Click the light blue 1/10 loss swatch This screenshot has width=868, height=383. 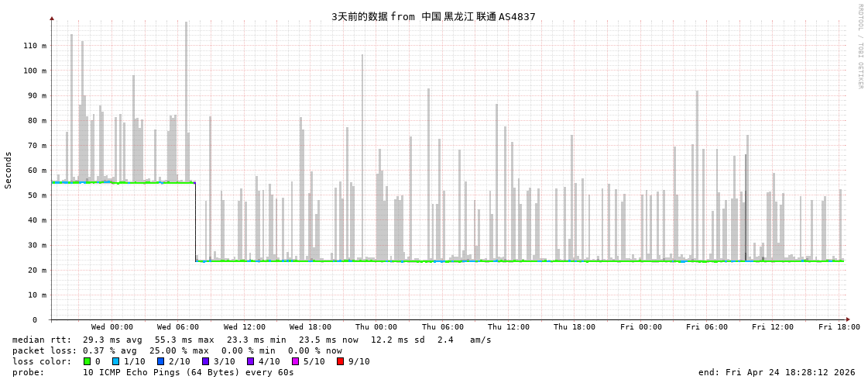coord(115,361)
